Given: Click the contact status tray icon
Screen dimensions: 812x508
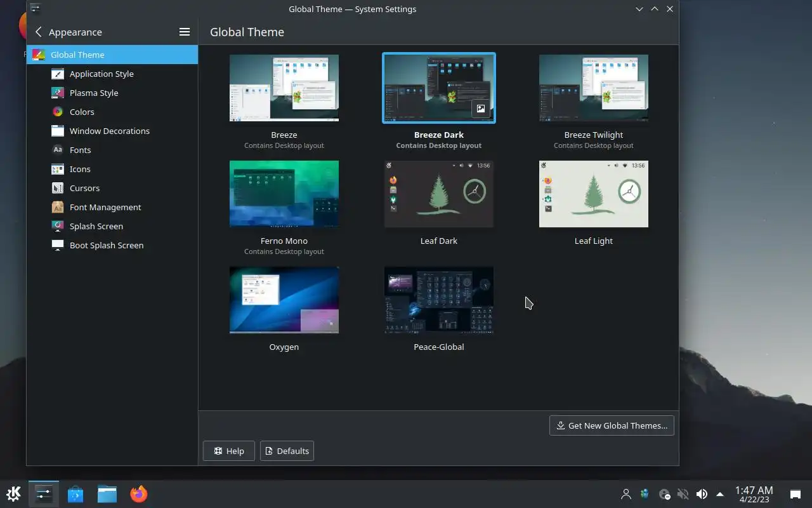Looking at the screenshot, I should tap(664, 494).
